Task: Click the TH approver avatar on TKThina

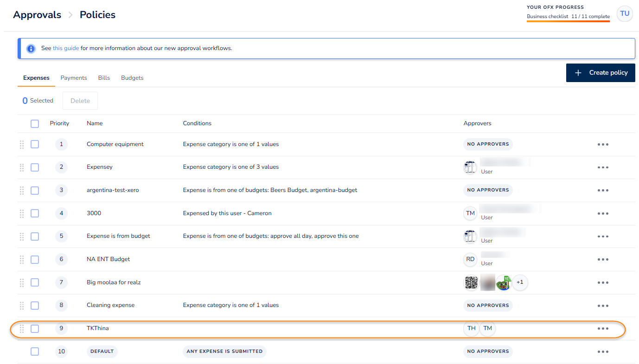Action: (471, 328)
